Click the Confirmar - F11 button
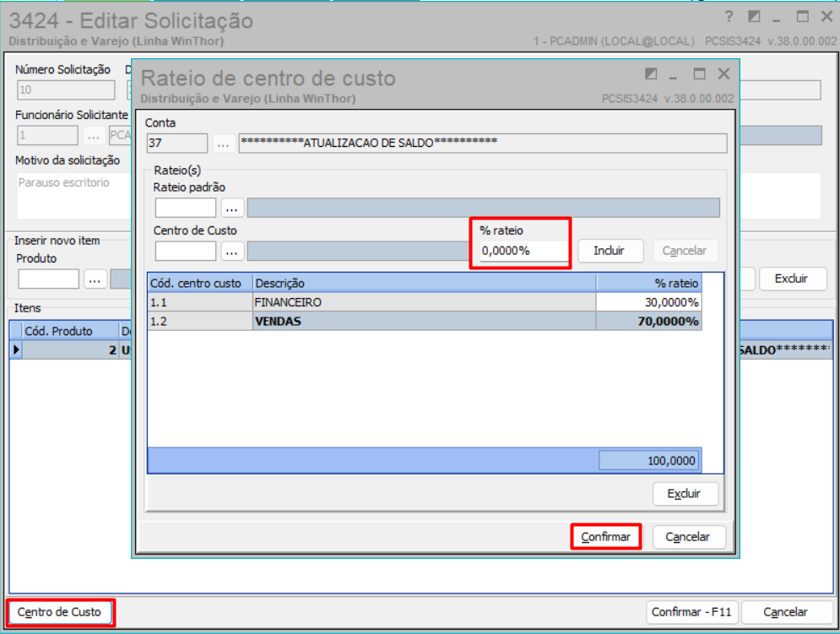 pos(691,612)
